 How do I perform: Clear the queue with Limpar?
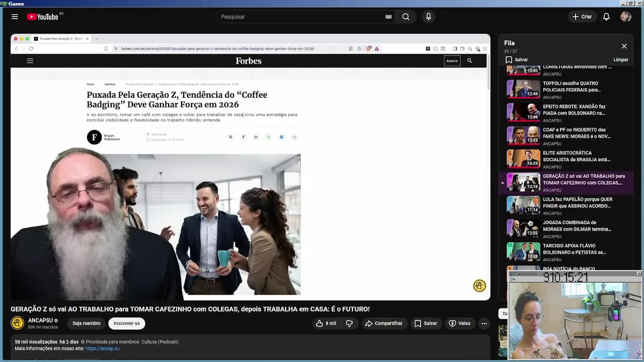tap(621, 60)
